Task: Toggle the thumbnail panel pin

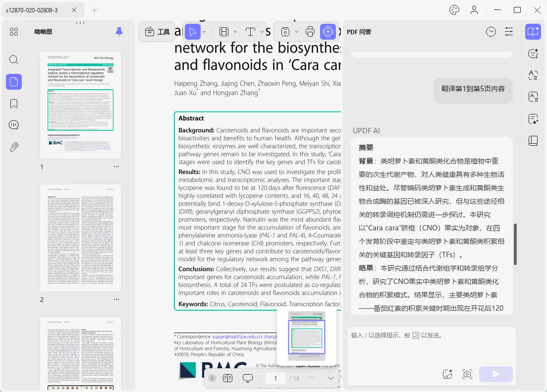Action: (x=119, y=32)
